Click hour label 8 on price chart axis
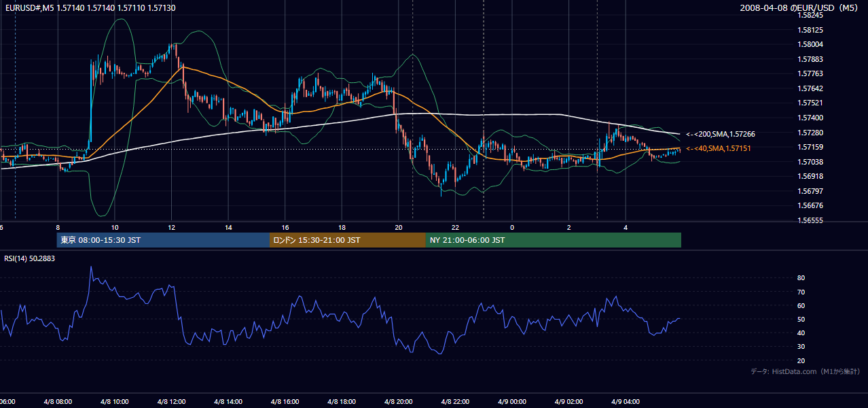 click(58, 227)
